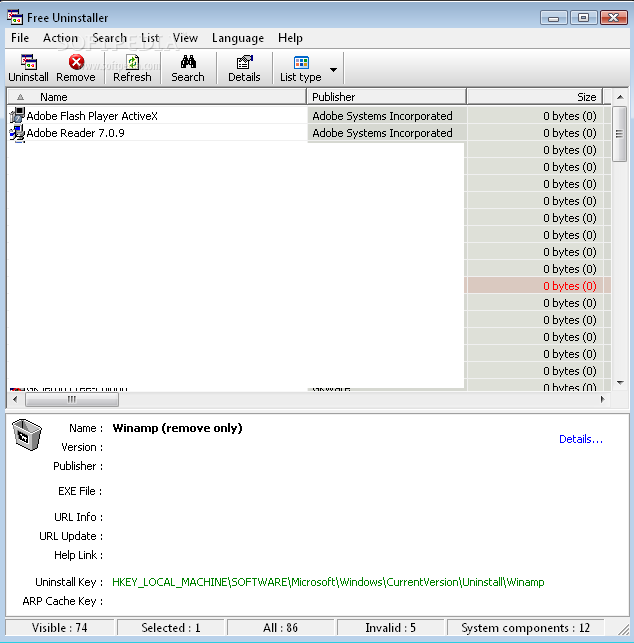Image resolution: width=634 pixels, height=643 pixels.
Task: Click the horizontal scroll right arrow
Action: click(x=602, y=399)
